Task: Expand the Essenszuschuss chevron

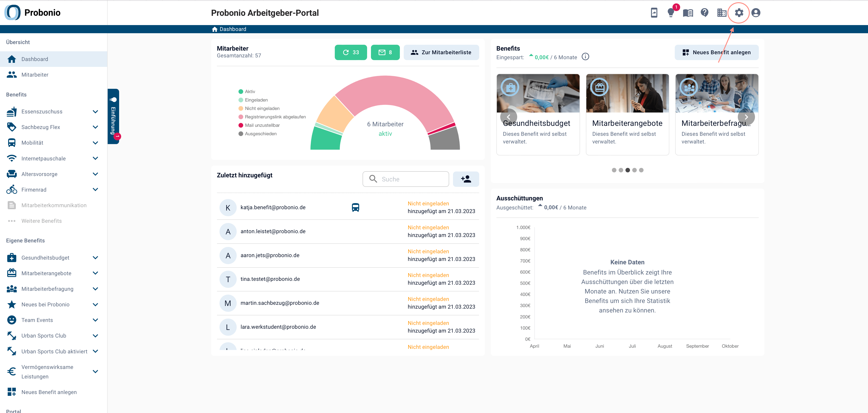Action: tap(95, 112)
